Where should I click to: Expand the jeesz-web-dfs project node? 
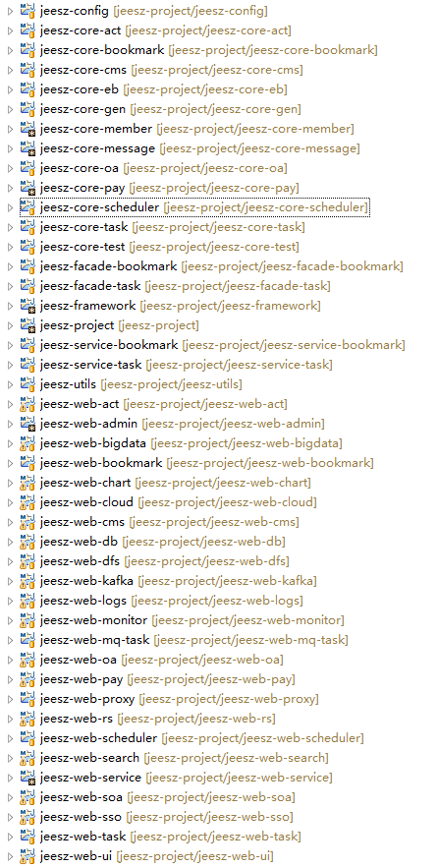[x=10, y=561]
